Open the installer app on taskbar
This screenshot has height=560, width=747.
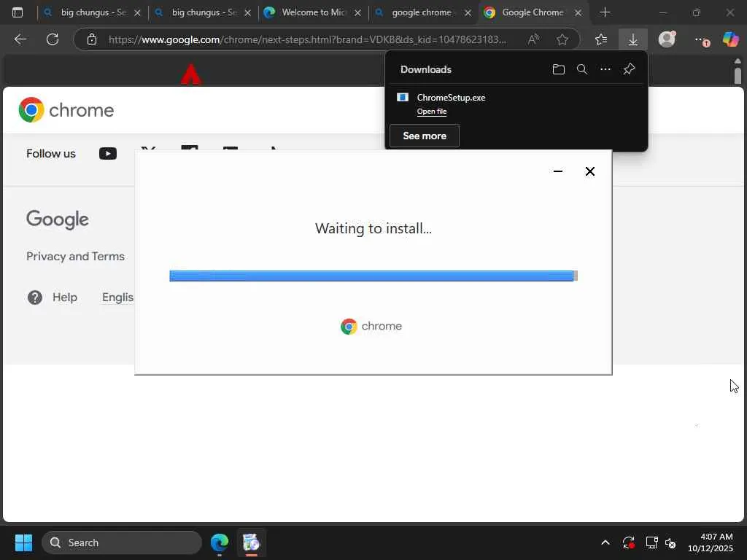click(x=252, y=542)
